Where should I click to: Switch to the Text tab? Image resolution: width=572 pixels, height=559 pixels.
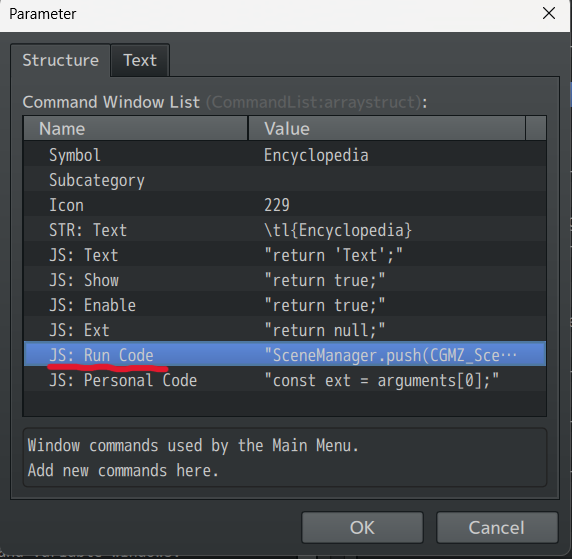(140, 60)
